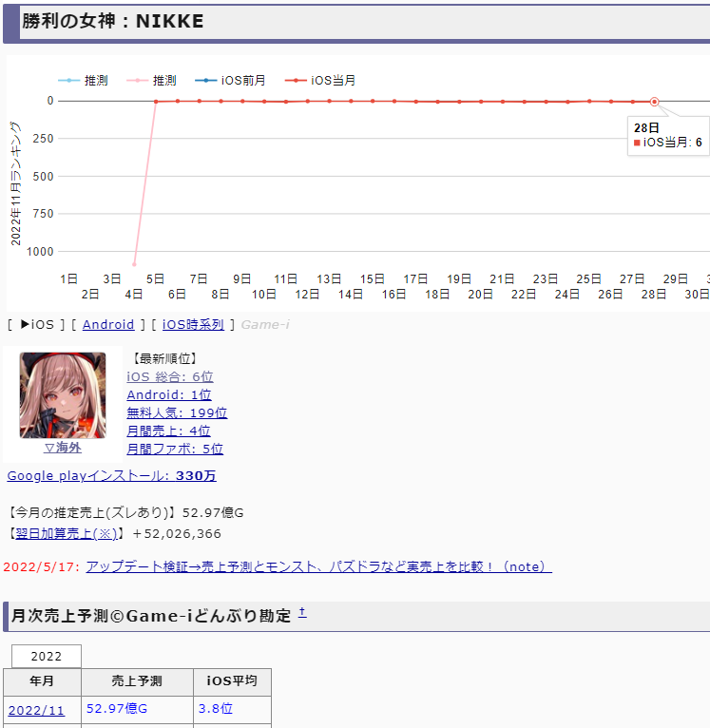The image size is (710, 728).
Task: Open the 月間売上: 4位 link
Action: click(x=168, y=431)
